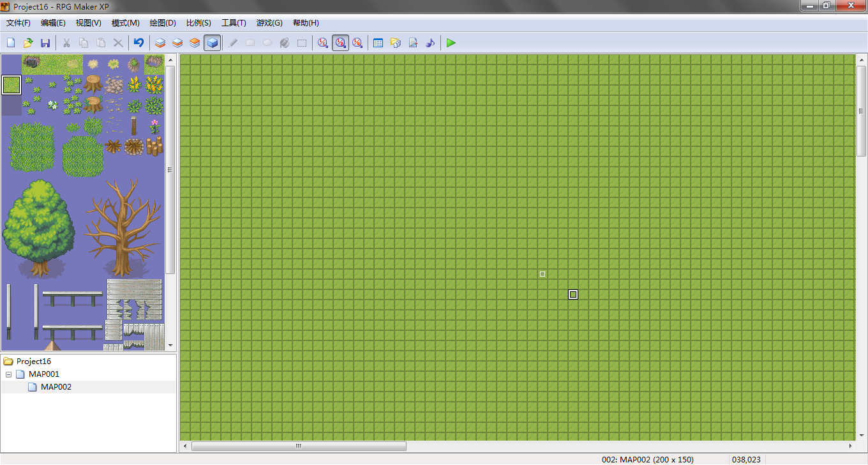Image resolution: width=868 pixels, height=465 pixels.
Task: Create a new project with the toolbar icon
Action: coord(11,43)
